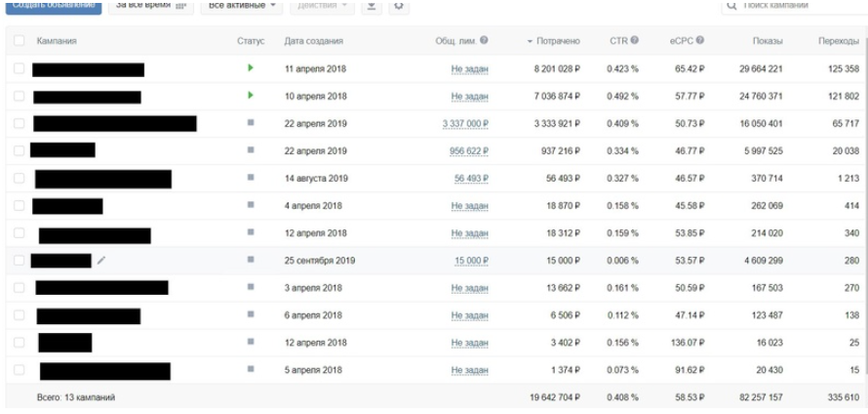Image resolution: width=868 pixels, height=414 pixels.
Task: Click the eCPC value 136.07 ₽
Action: 688,343
